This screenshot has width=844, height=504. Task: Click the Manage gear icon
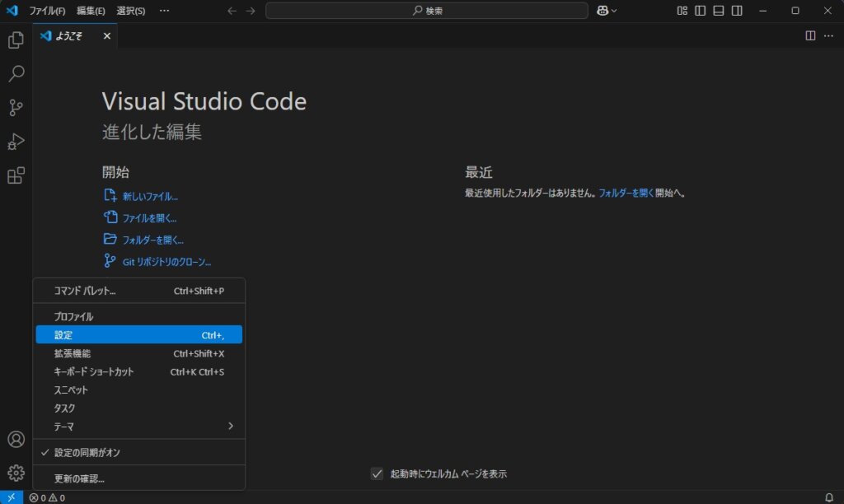click(16, 473)
